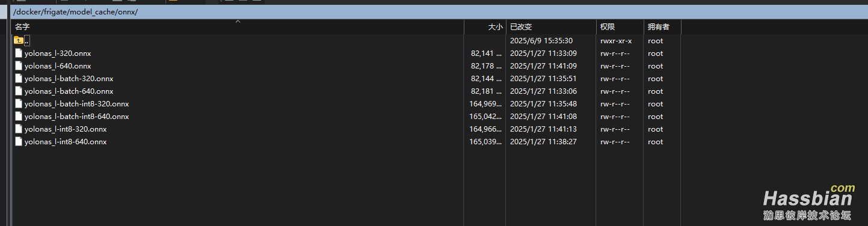Click the root owner in yolonas_l-batch-int8-320.onnx row
Image resolution: width=868 pixels, height=226 pixels.
pyautogui.click(x=655, y=104)
